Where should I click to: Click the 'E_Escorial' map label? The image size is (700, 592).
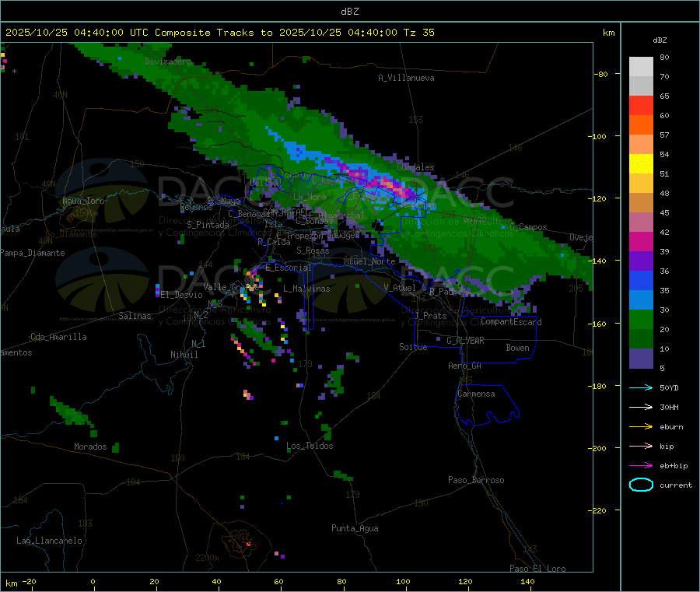click(x=289, y=268)
